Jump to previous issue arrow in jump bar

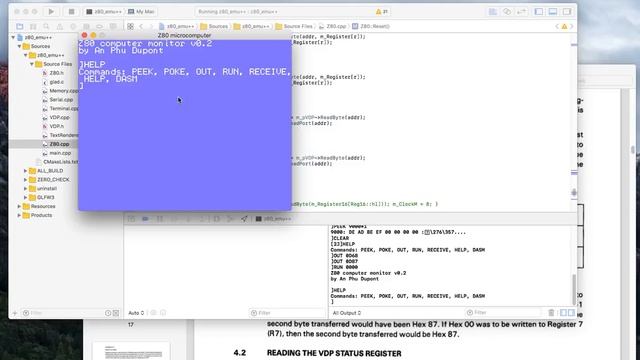(x=557, y=26)
